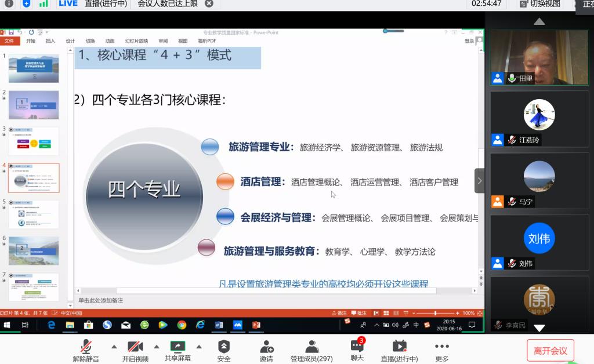Expand the side panel chevron arrow
This screenshot has height=364, width=594.
click(x=479, y=181)
